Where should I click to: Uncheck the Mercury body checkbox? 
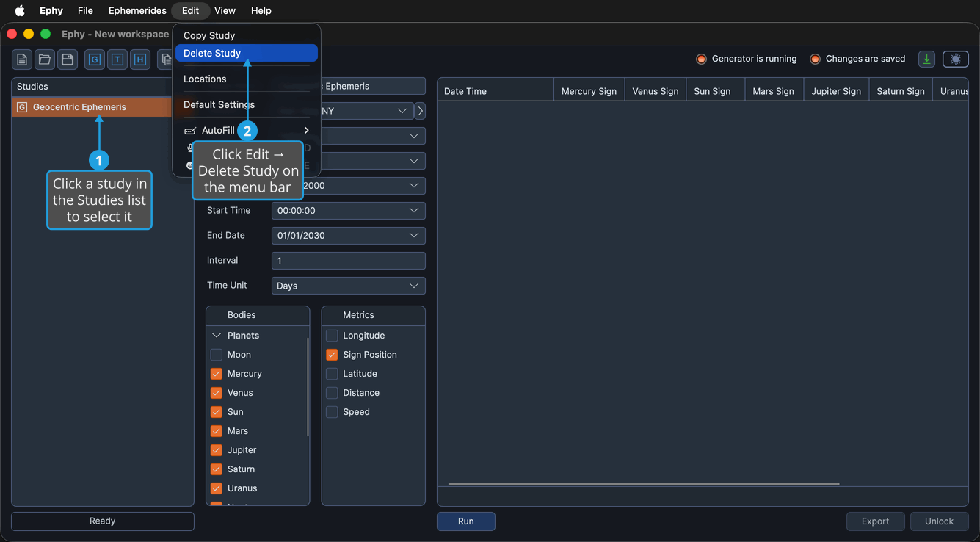click(217, 374)
